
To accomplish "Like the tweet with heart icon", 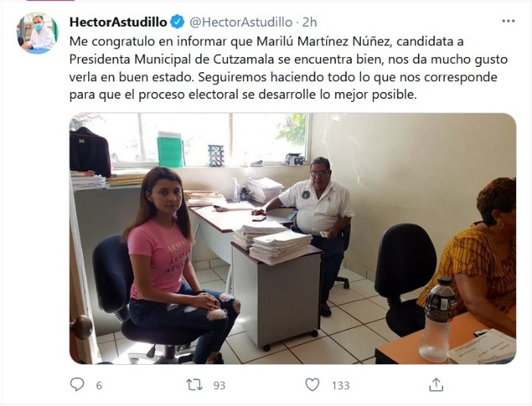I will coord(312,385).
